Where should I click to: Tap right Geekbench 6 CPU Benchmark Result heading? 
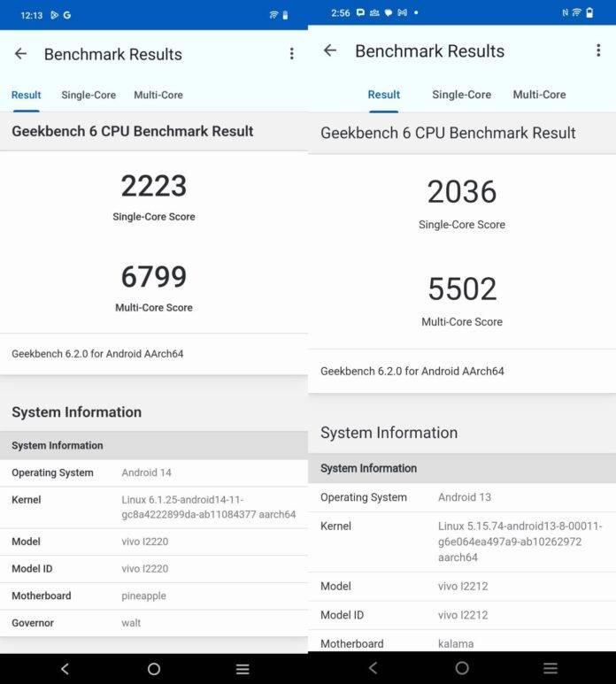[448, 133]
